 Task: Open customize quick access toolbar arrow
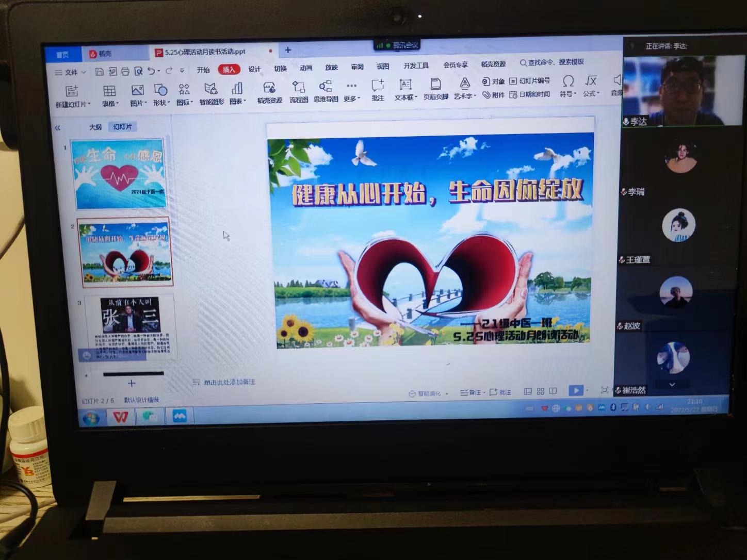click(182, 71)
